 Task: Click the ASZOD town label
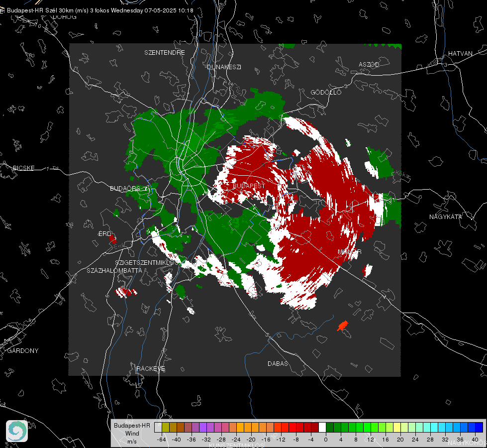369,64
